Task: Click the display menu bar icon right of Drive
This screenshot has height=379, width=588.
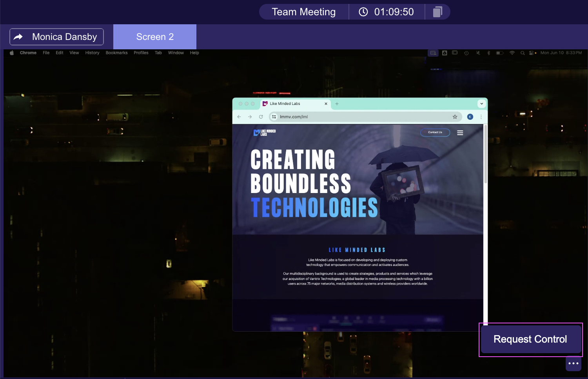Action: (455, 53)
